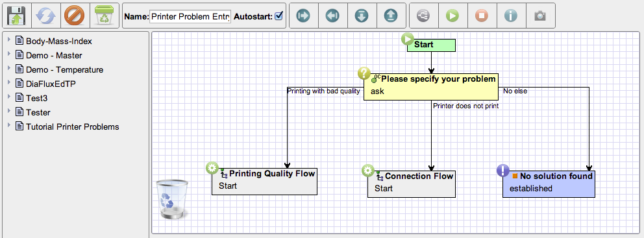Viewport: 644px width, 238px height.
Task: Select the Printing Quality Flow node
Action: pos(264,181)
